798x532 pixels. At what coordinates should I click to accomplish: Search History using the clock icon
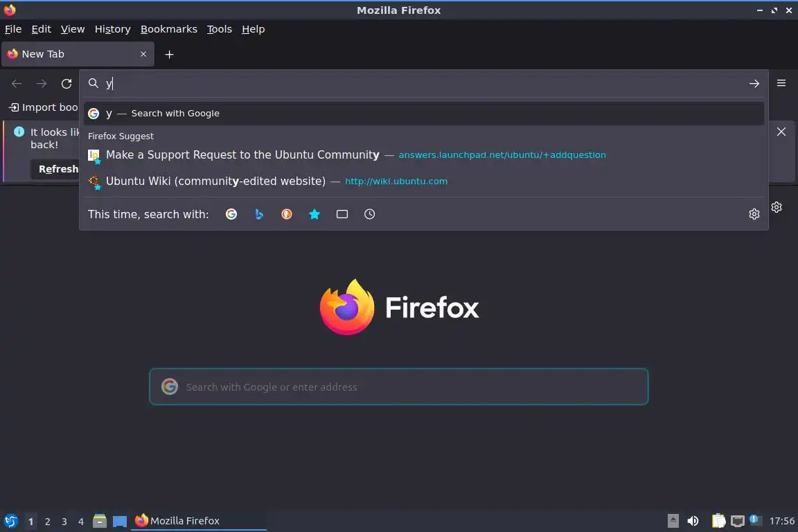pos(369,214)
